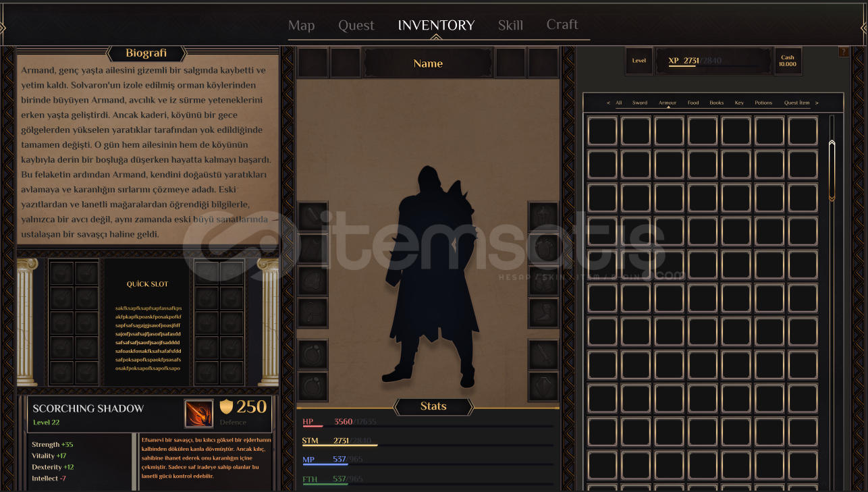
Task: Select top-right quick slot of right grid
Action: pyautogui.click(x=232, y=273)
